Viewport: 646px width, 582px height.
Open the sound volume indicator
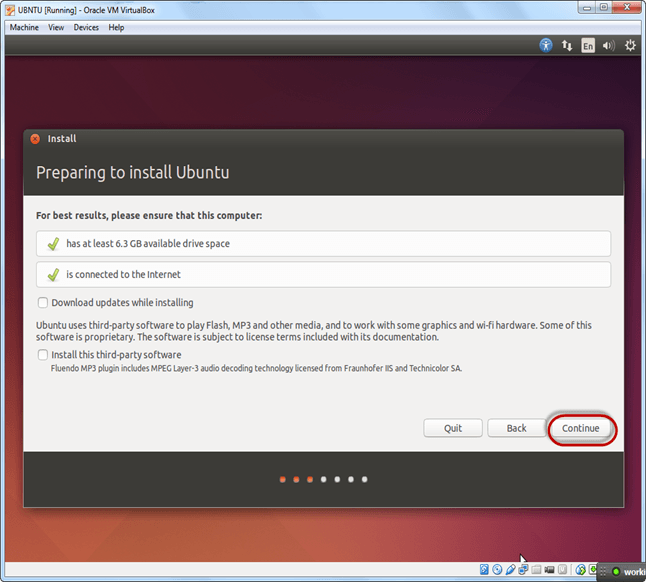[x=608, y=45]
